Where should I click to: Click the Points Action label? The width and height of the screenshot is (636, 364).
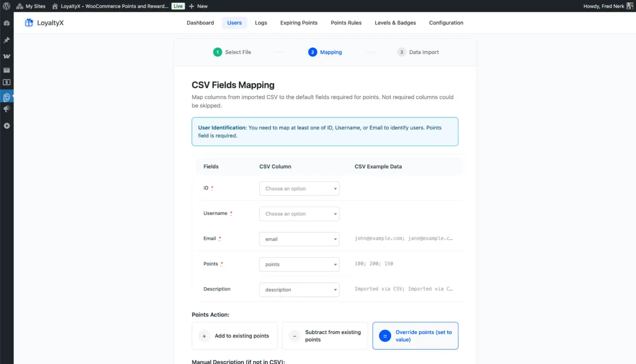tap(211, 315)
